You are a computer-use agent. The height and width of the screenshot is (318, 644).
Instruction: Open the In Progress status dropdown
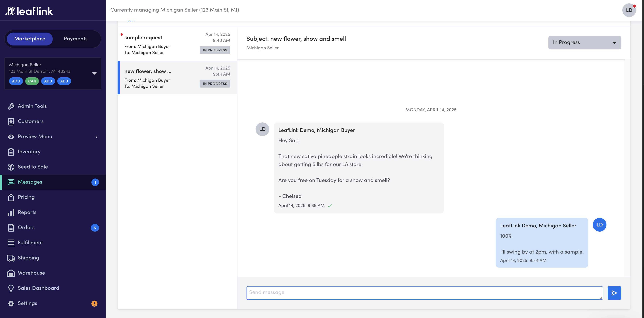584,42
